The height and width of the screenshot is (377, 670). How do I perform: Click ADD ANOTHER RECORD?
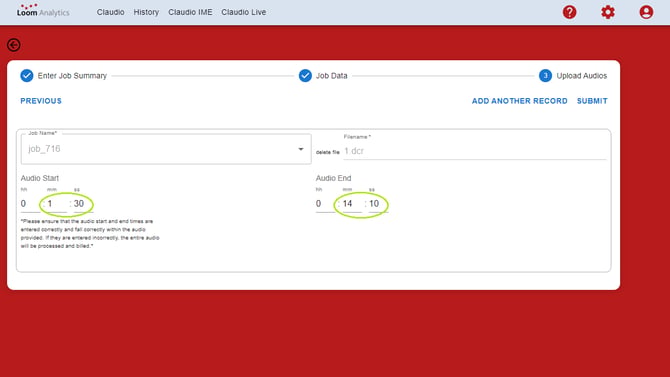pyautogui.click(x=520, y=101)
